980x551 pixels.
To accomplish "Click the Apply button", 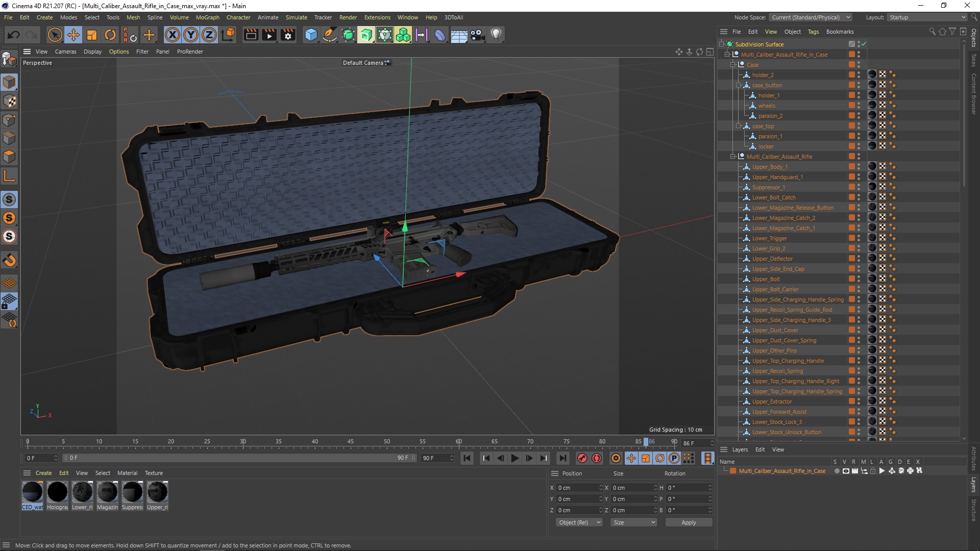I will tap(689, 523).
